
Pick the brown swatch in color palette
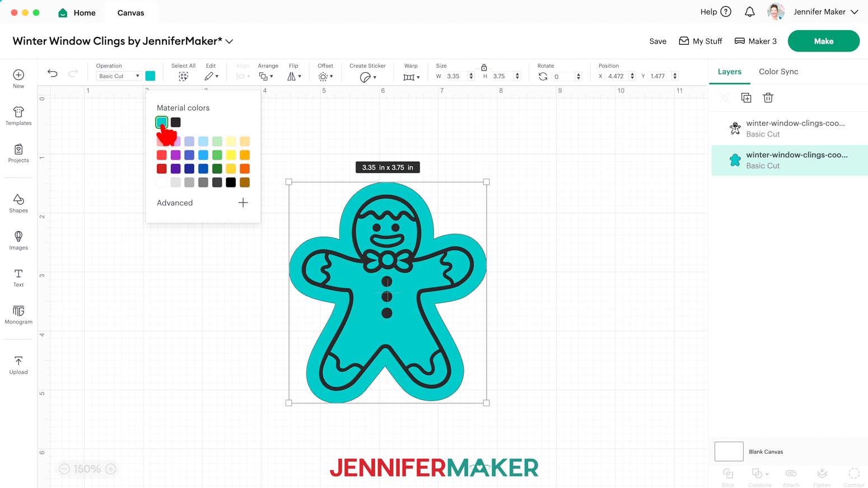click(245, 182)
